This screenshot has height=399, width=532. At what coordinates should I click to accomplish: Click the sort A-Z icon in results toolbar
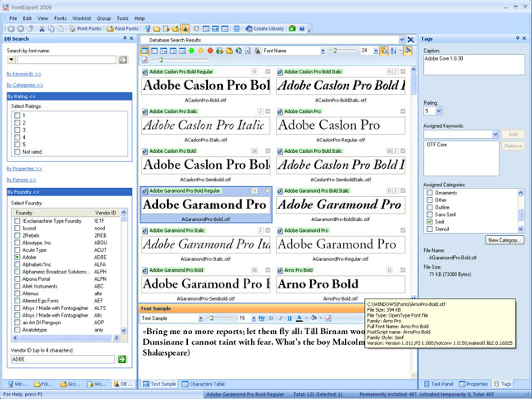(393, 51)
